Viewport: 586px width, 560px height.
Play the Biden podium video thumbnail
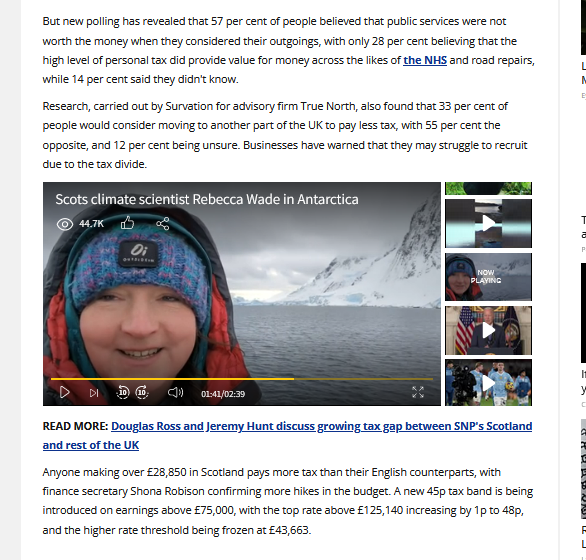(x=488, y=330)
